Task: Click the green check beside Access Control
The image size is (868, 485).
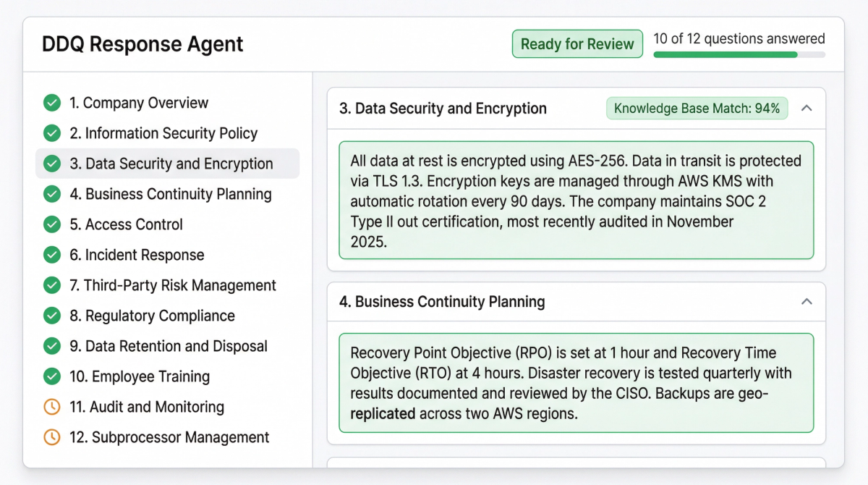Action: coord(51,224)
